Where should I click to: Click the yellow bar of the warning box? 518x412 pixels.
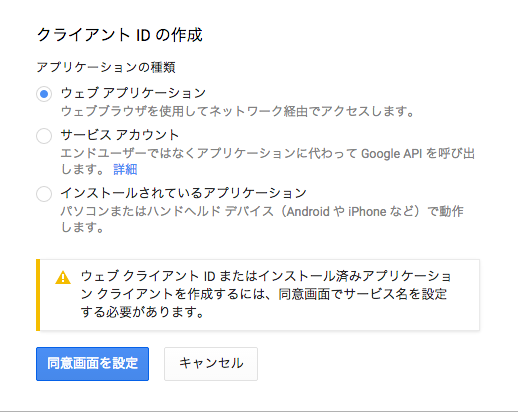click(38, 295)
